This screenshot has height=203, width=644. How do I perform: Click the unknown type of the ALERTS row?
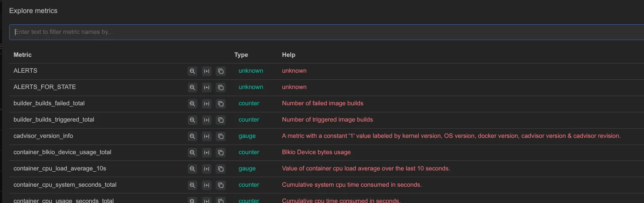coord(251,71)
